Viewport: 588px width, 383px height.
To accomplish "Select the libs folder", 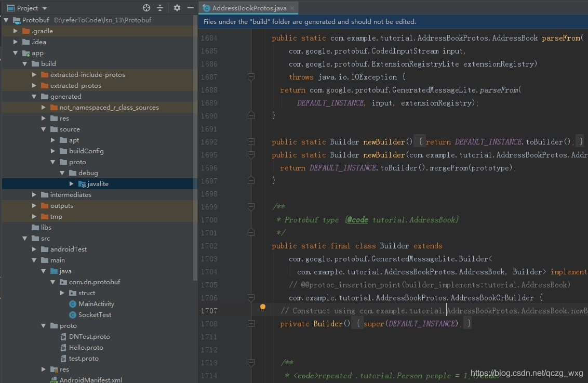I will tap(46, 227).
